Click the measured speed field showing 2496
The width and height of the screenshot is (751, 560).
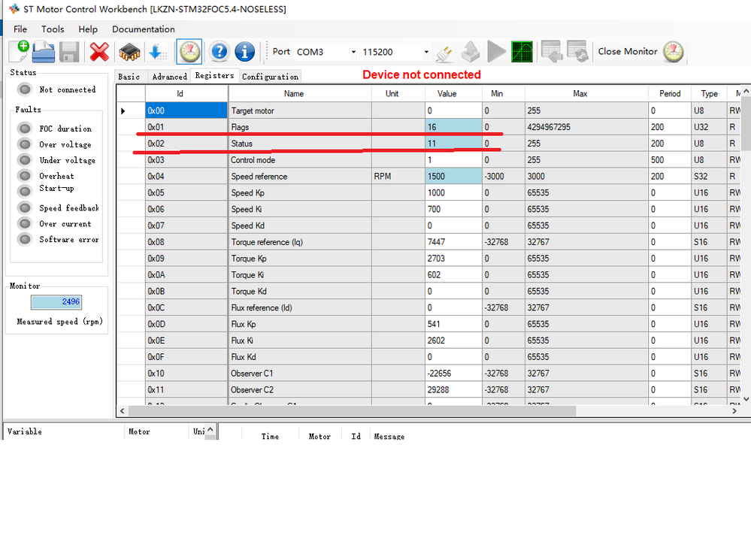(56, 301)
